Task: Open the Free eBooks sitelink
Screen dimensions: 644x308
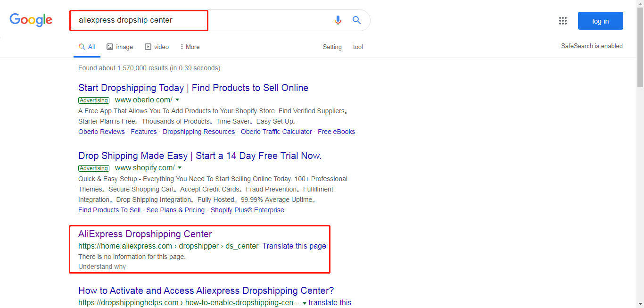Action: [x=336, y=132]
